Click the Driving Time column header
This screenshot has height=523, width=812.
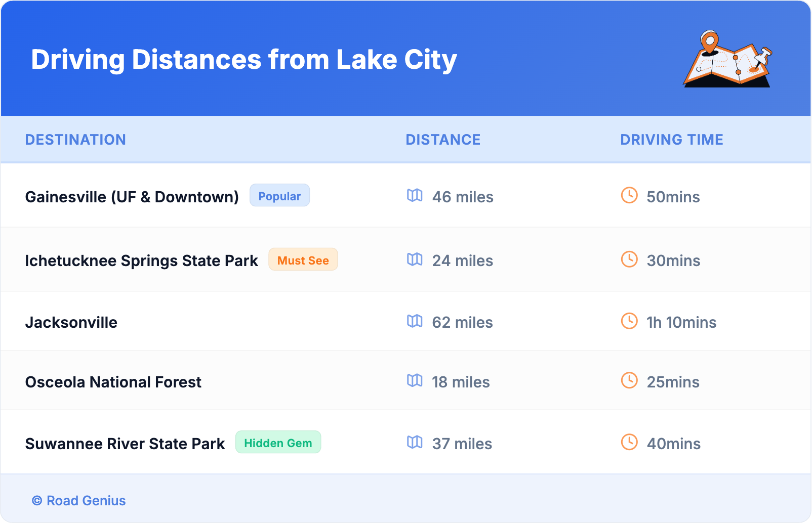(671, 140)
